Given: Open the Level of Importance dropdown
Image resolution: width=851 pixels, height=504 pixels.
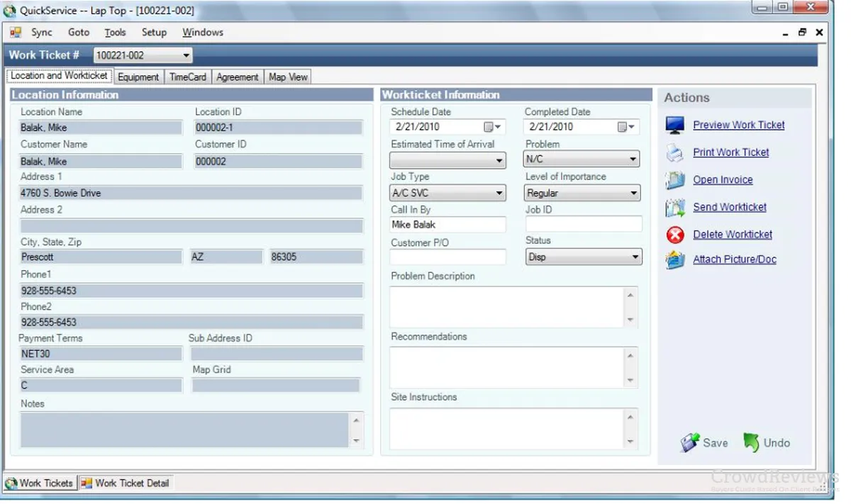Looking at the screenshot, I should [633, 193].
